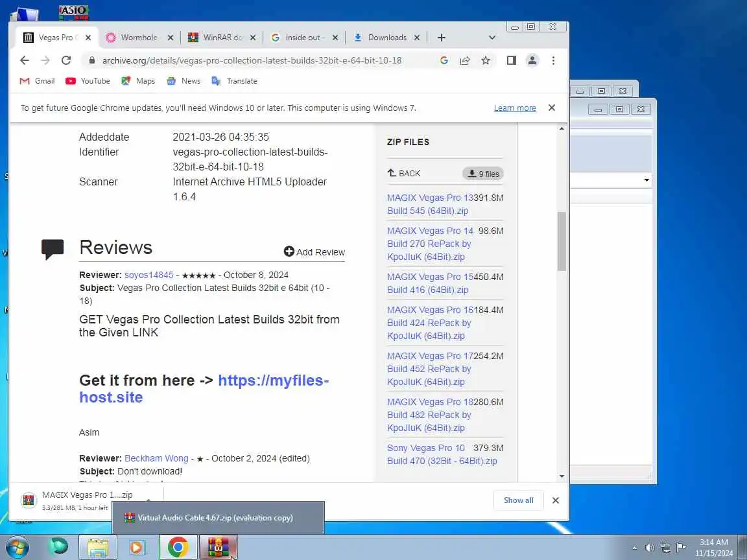Viewport: 747px width, 560px height.
Task: Open the News bookmark
Action: click(x=184, y=81)
